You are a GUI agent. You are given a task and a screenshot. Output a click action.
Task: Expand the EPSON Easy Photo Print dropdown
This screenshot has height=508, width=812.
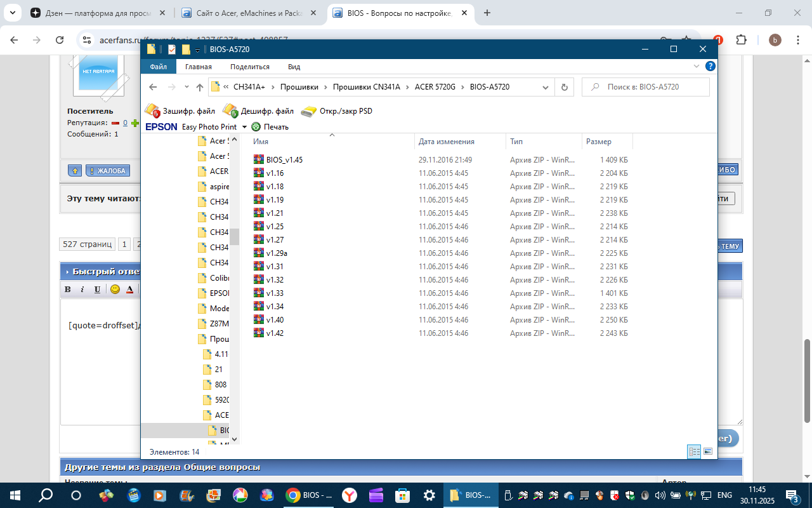(244, 127)
